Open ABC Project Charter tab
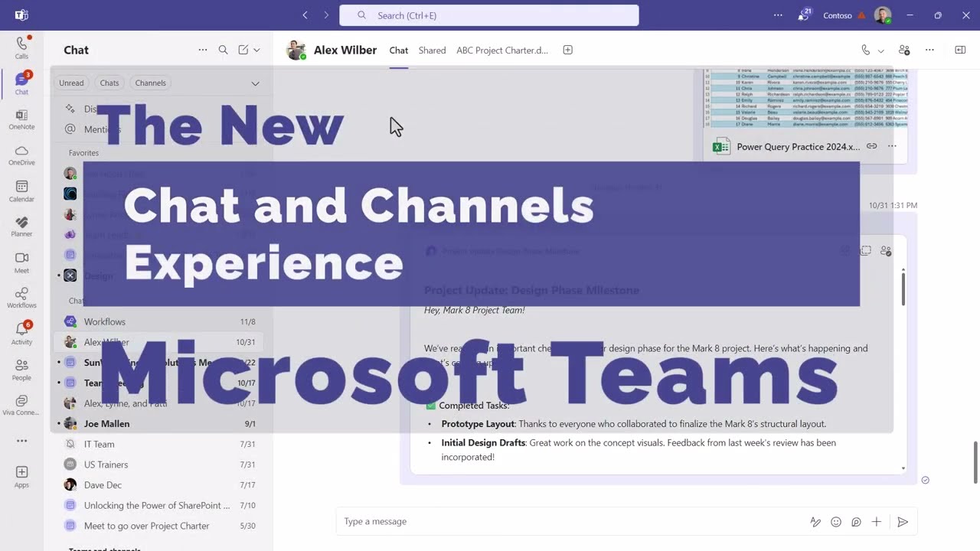 pos(502,51)
